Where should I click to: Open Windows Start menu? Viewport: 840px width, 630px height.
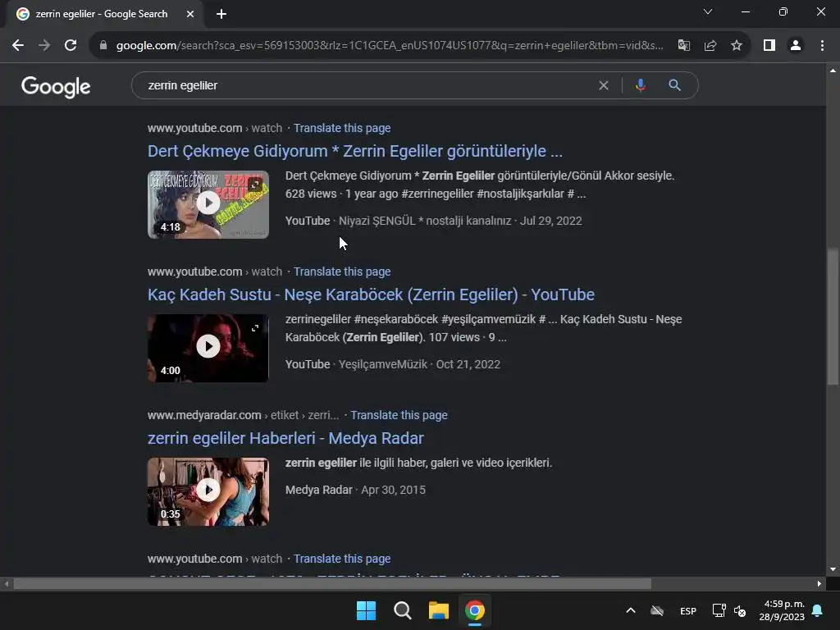pos(367,610)
